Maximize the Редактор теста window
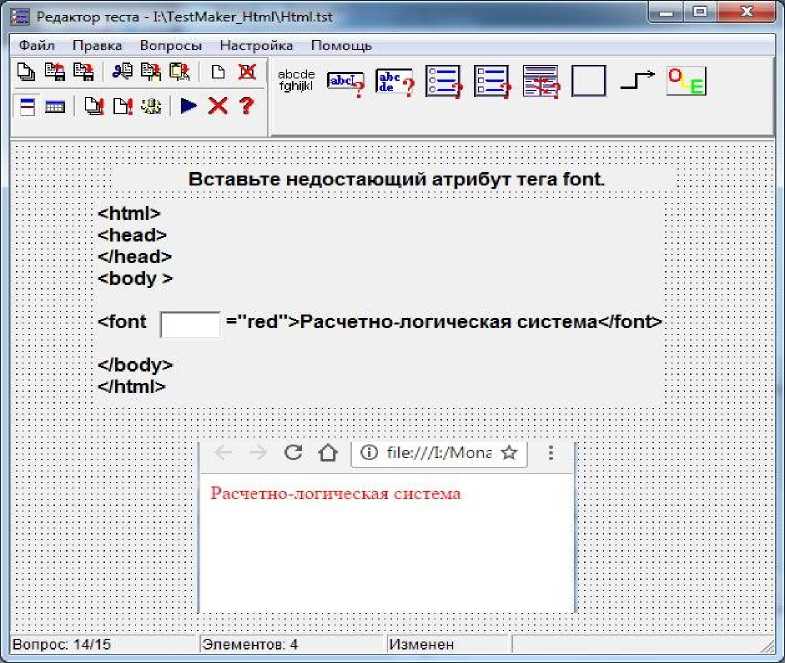785x663 pixels. pyautogui.click(x=700, y=12)
